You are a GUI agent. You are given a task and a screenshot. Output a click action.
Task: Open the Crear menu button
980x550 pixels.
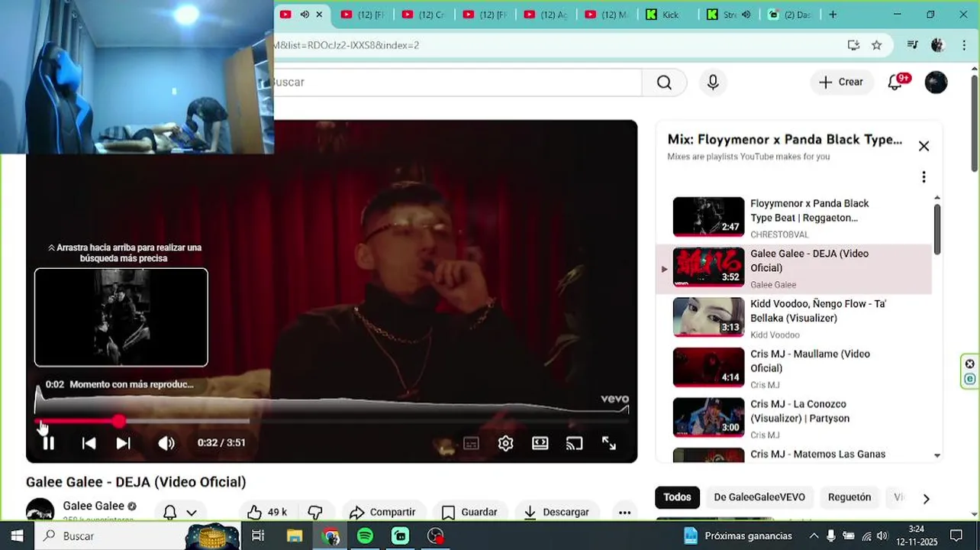click(x=841, y=82)
